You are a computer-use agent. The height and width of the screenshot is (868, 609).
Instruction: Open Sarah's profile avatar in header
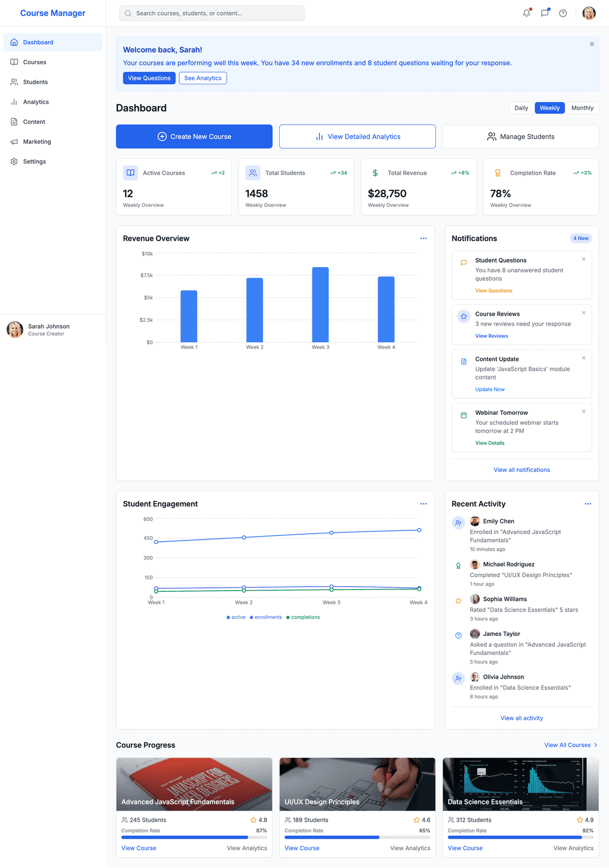589,14
